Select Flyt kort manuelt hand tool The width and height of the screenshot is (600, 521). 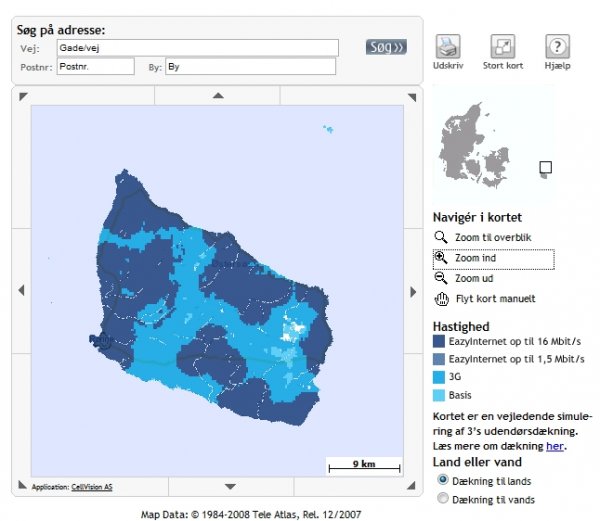441,299
